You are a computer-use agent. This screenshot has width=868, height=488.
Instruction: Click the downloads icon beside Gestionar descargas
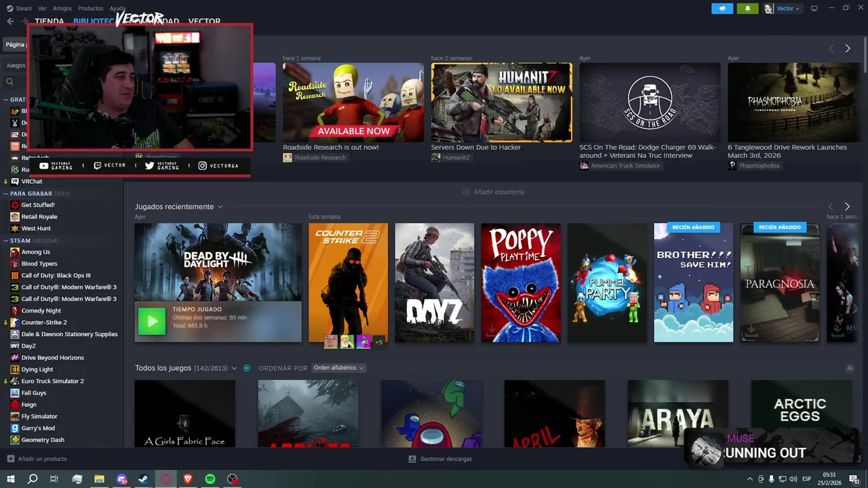pos(412,459)
